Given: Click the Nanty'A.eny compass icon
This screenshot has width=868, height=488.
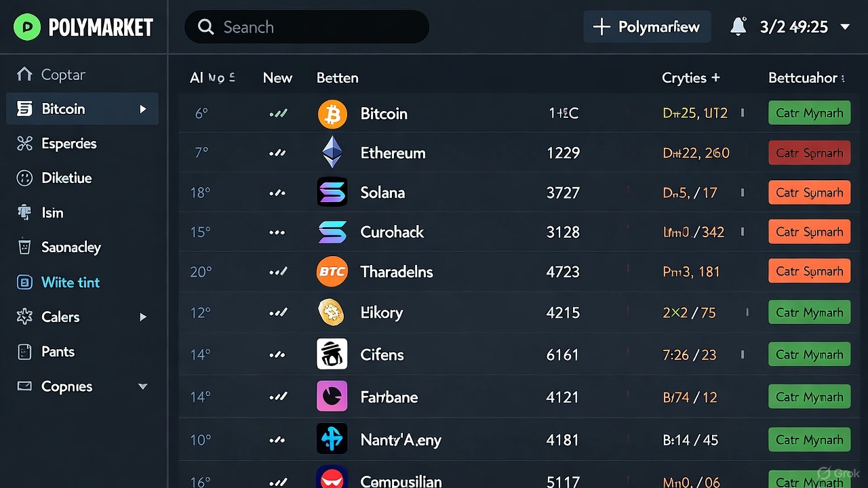Looking at the screenshot, I should [332, 439].
